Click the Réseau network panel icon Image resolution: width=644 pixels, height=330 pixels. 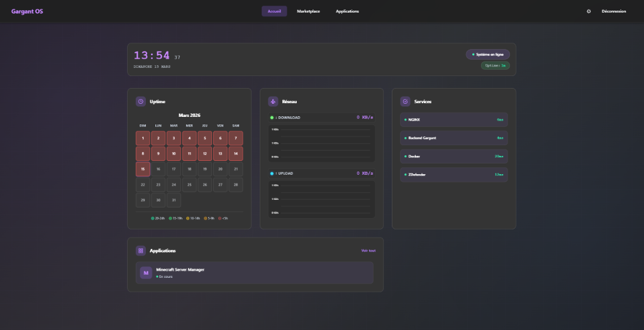tap(273, 101)
